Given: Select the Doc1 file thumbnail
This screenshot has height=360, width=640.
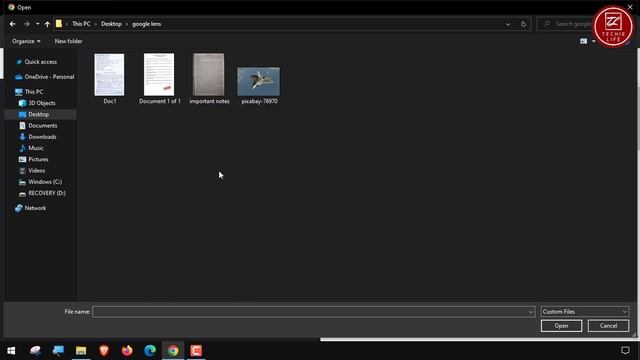Looking at the screenshot, I should [109, 75].
